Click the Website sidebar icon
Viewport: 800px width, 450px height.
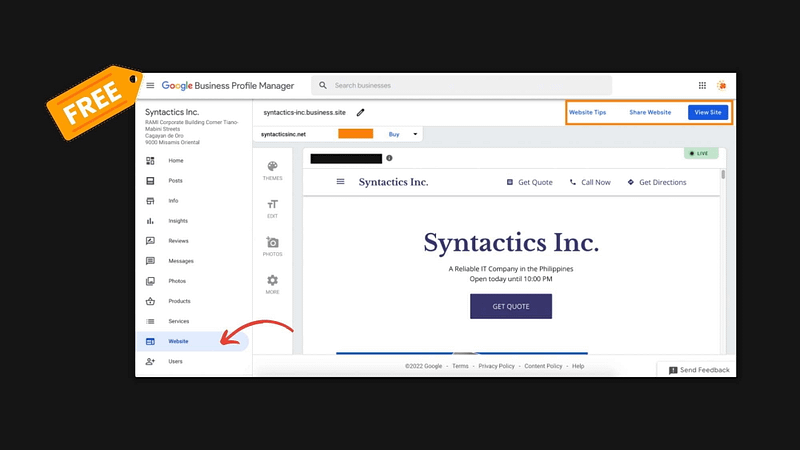[x=150, y=341]
